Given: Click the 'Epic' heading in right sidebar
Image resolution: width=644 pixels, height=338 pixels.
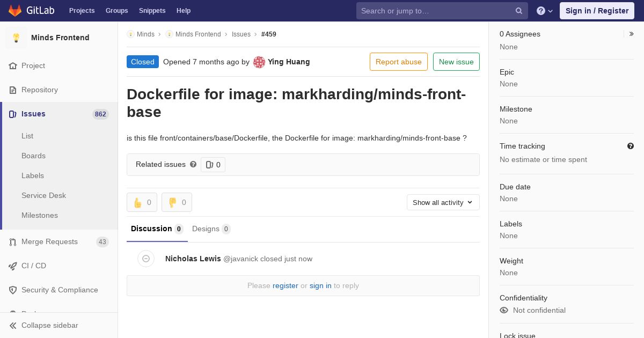Looking at the screenshot, I should pos(507,72).
